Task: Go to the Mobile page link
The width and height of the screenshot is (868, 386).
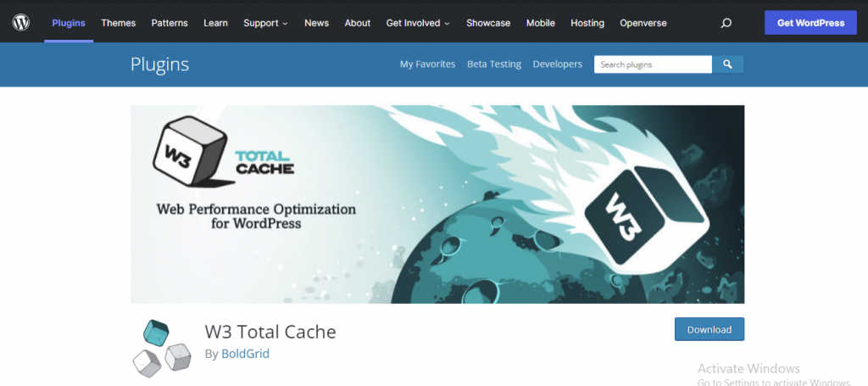Action: (540, 23)
